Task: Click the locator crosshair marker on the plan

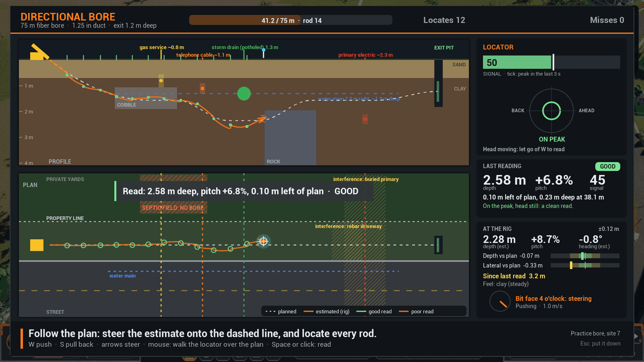Action: [264, 241]
